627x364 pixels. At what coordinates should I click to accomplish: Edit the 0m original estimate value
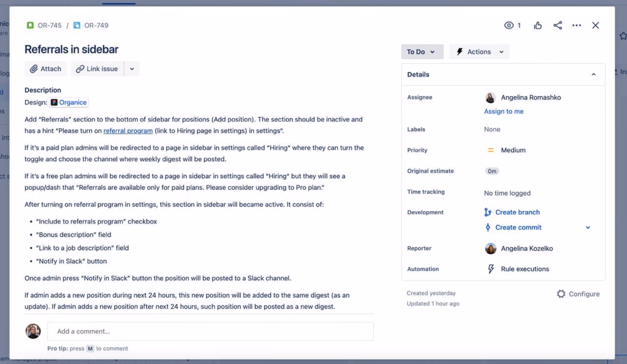click(492, 171)
